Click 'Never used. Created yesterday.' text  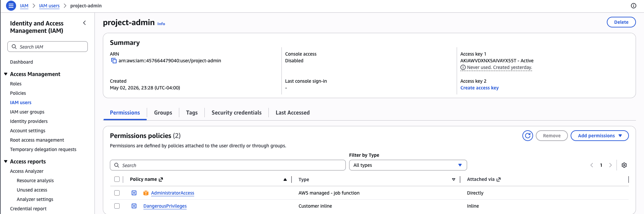coord(500,67)
